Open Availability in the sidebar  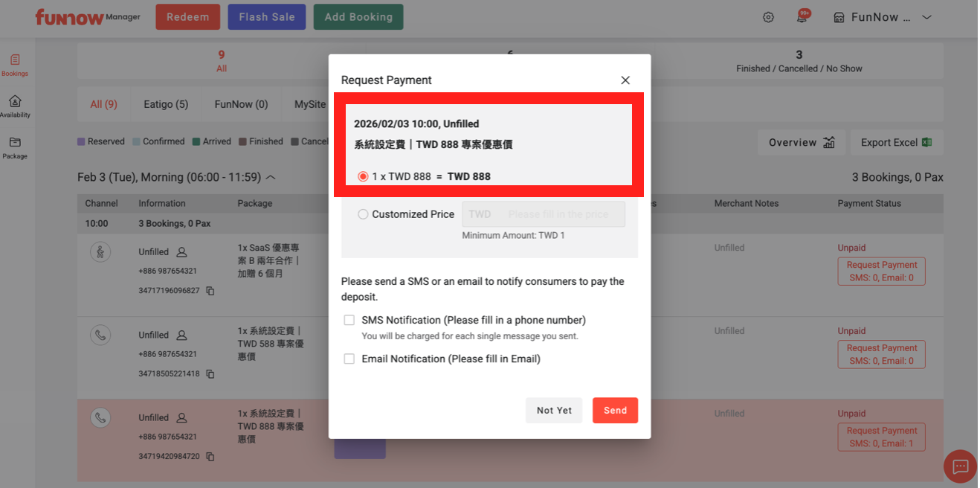point(15,106)
